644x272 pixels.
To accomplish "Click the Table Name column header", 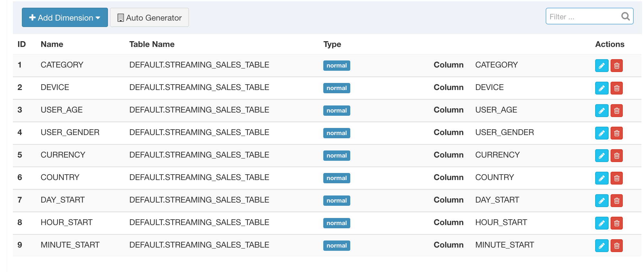I will 152,44.
